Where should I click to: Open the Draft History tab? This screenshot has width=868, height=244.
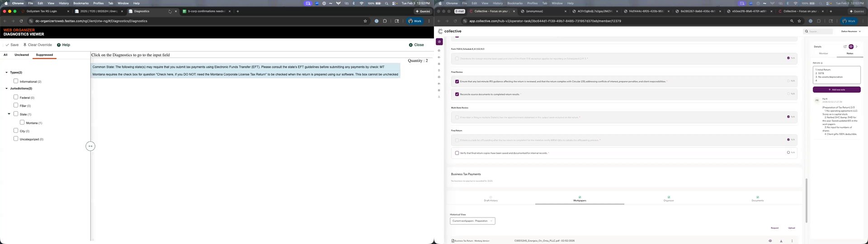click(x=491, y=199)
